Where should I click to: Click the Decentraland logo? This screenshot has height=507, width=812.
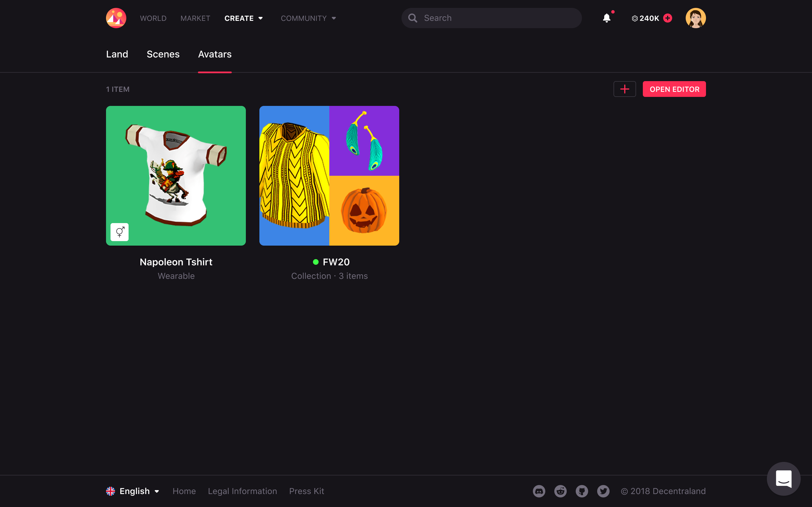(116, 18)
